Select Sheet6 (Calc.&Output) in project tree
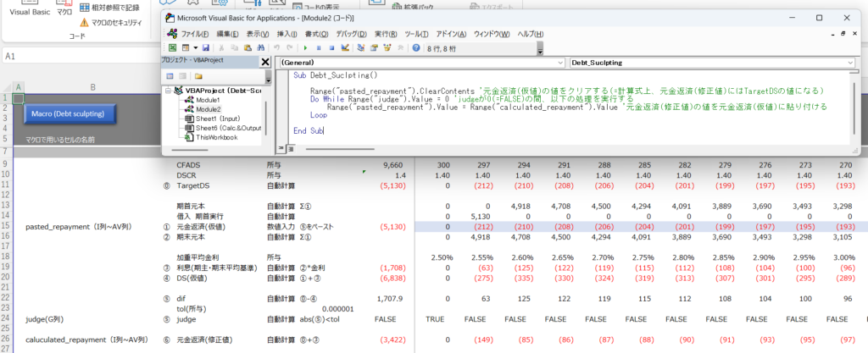Viewport: 868px width, 353px height. coord(223,128)
